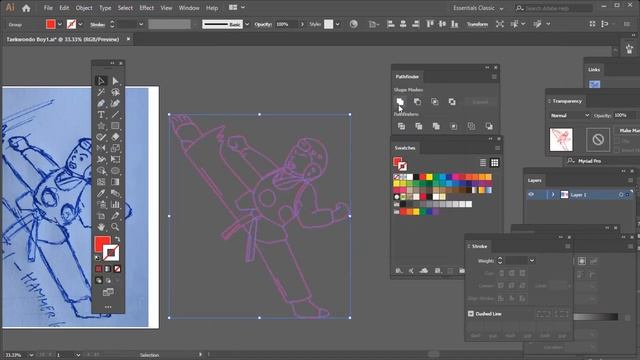The width and height of the screenshot is (640, 360).
Task: Click Minus Front in Pathfinder shape modes
Action: coord(417,102)
